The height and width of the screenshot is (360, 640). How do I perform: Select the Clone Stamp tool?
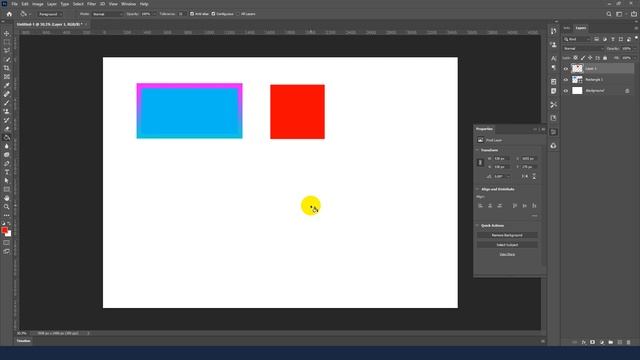(x=7, y=111)
